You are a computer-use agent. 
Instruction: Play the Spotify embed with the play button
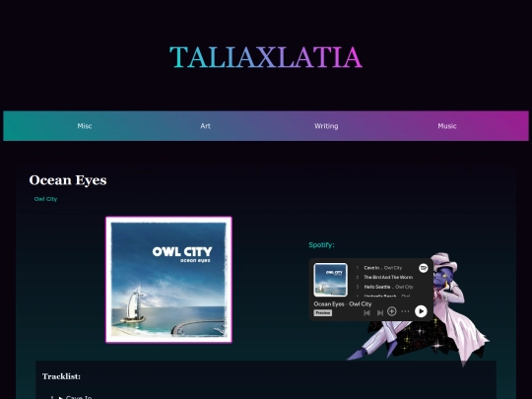(421, 311)
